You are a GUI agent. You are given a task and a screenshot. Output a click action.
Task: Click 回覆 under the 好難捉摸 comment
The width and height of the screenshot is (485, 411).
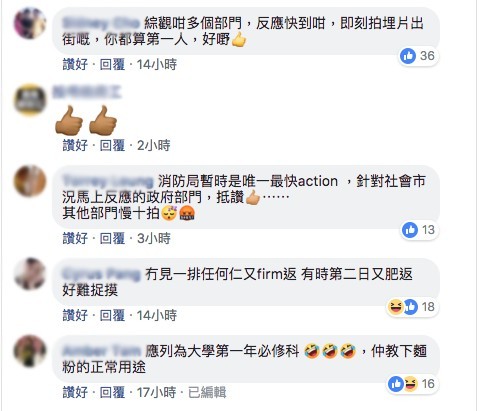[x=112, y=315]
